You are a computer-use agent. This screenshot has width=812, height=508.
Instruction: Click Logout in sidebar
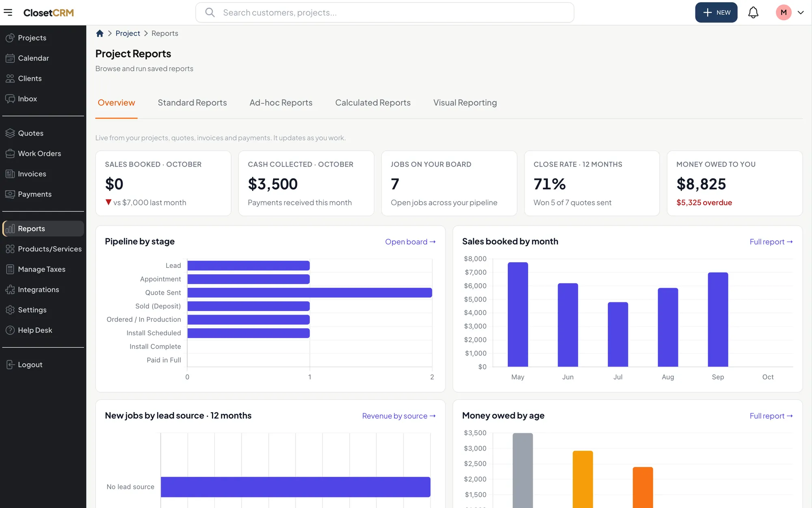43,365
